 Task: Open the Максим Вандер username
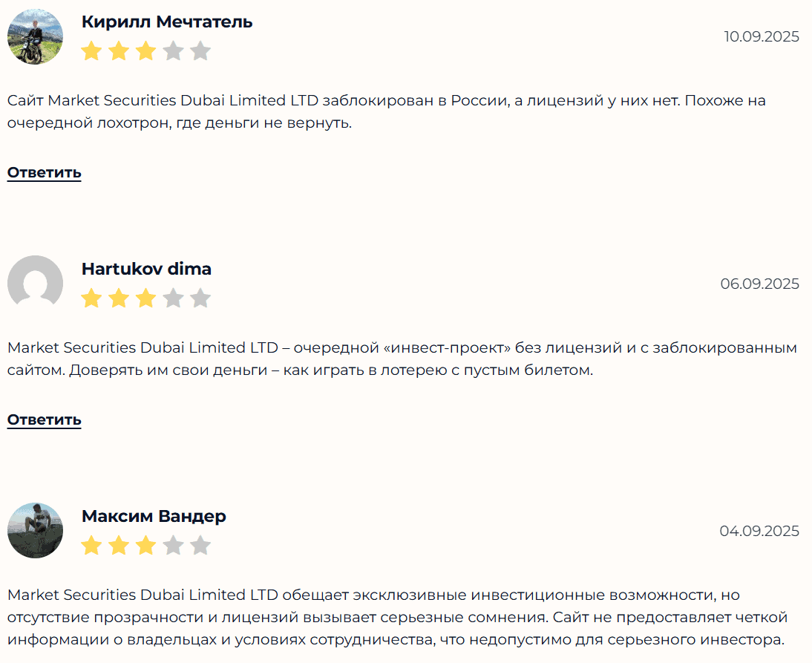click(x=154, y=516)
